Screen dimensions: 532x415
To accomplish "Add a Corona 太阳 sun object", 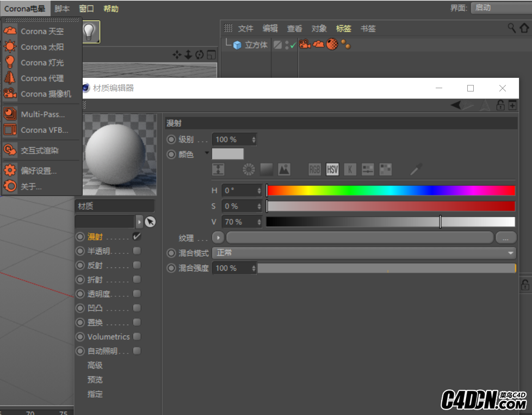I will pos(42,47).
